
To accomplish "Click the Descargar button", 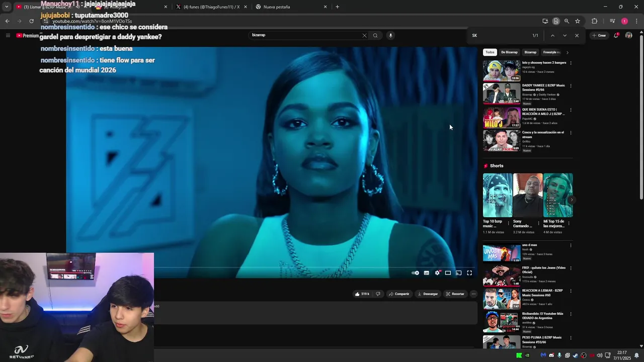I will point(428,294).
